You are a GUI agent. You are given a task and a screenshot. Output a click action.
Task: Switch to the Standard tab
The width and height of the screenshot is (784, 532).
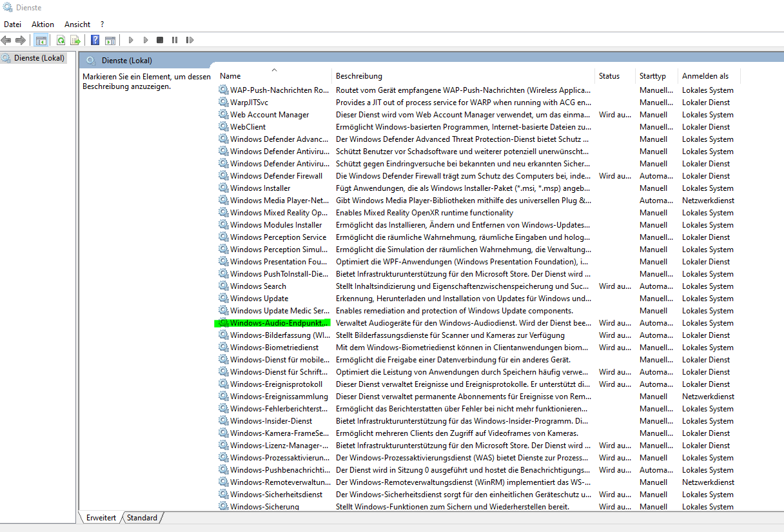pyautogui.click(x=142, y=518)
